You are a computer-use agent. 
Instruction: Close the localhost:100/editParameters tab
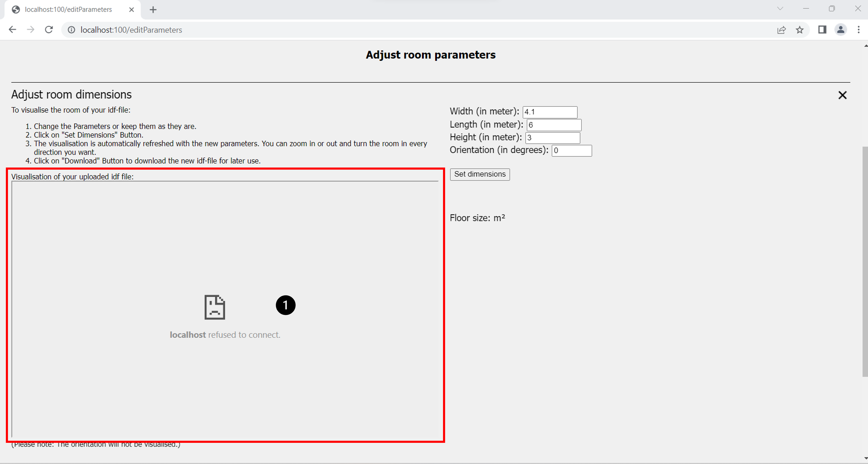click(x=132, y=10)
